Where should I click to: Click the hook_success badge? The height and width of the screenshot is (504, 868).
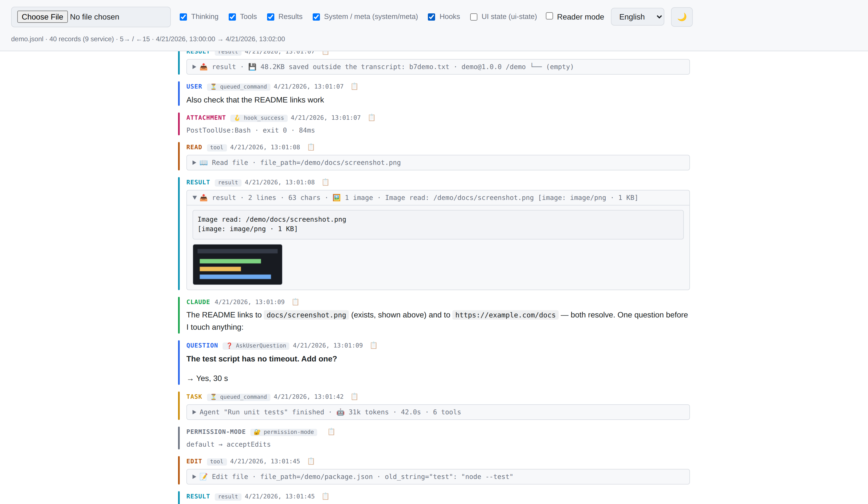[x=259, y=118]
